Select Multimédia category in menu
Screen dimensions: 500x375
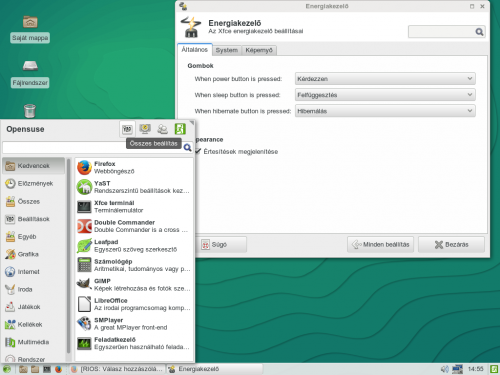(x=34, y=342)
